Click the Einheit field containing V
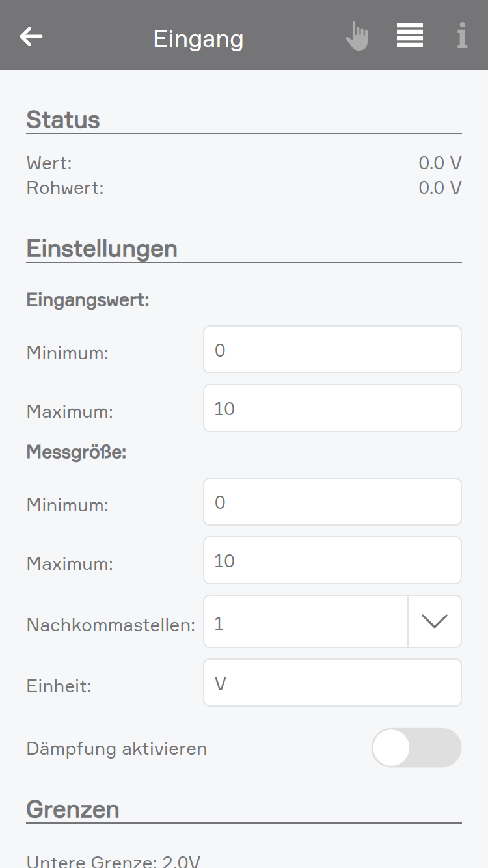 tap(332, 683)
